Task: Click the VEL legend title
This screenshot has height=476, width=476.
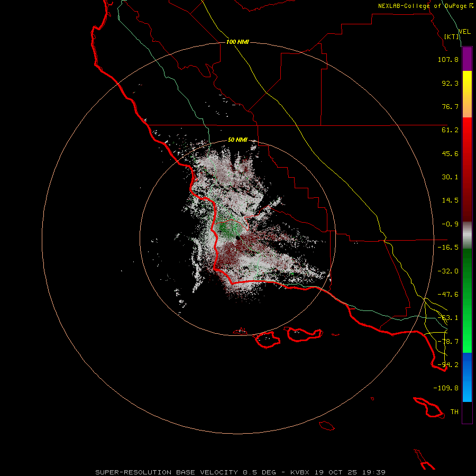Action: coord(464,32)
